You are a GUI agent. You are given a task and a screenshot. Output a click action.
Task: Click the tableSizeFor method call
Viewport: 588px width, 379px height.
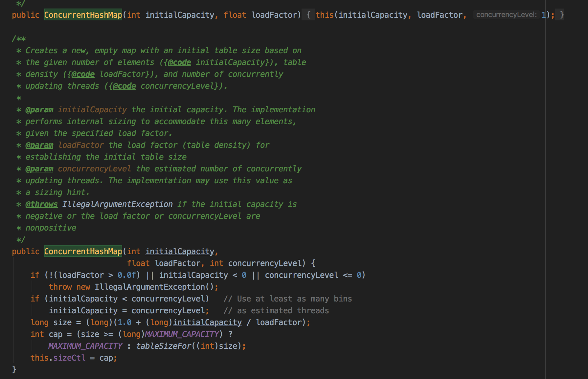pos(164,346)
